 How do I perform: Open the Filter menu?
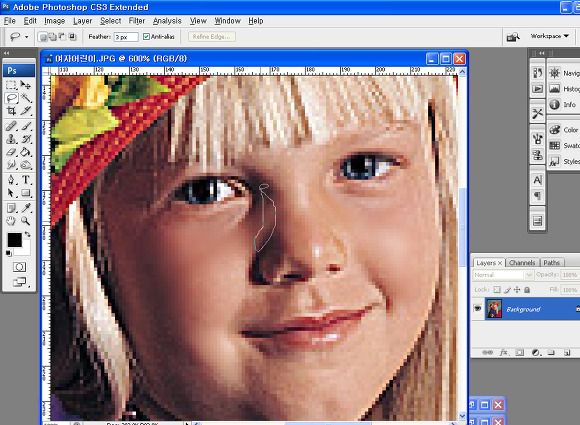(x=136, y=21)
